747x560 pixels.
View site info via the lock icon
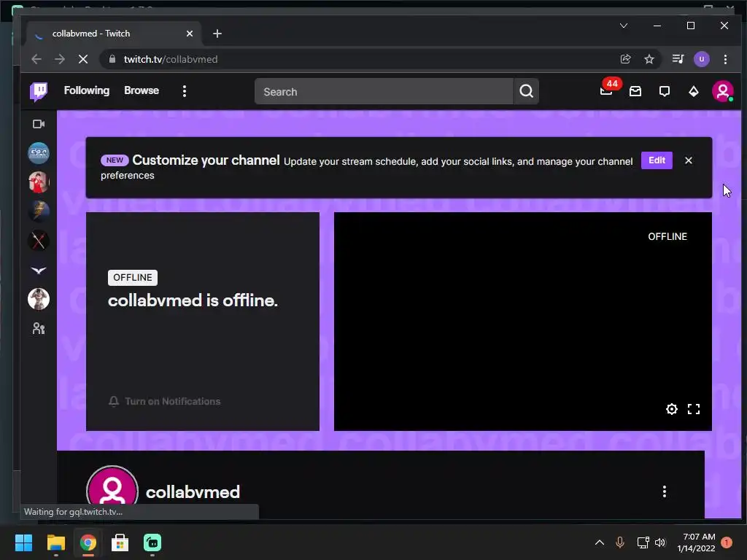click(112, 59)
